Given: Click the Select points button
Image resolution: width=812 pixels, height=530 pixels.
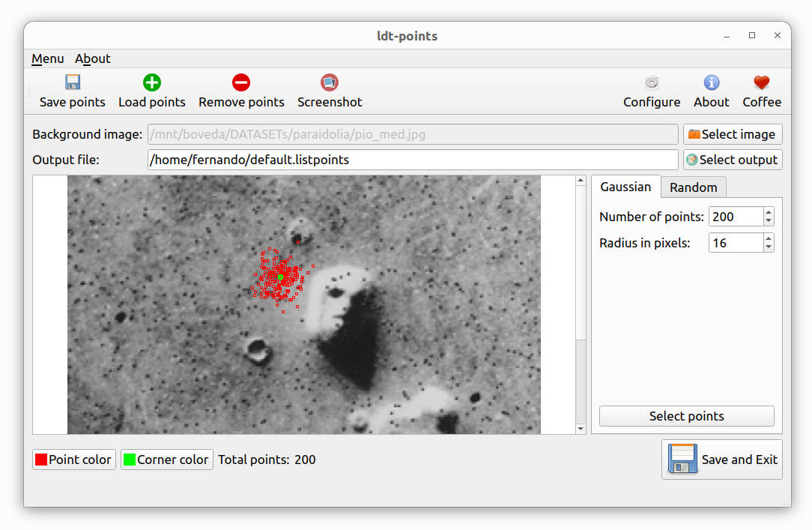Looking at the screenshot, I should (x=686, y=416).
